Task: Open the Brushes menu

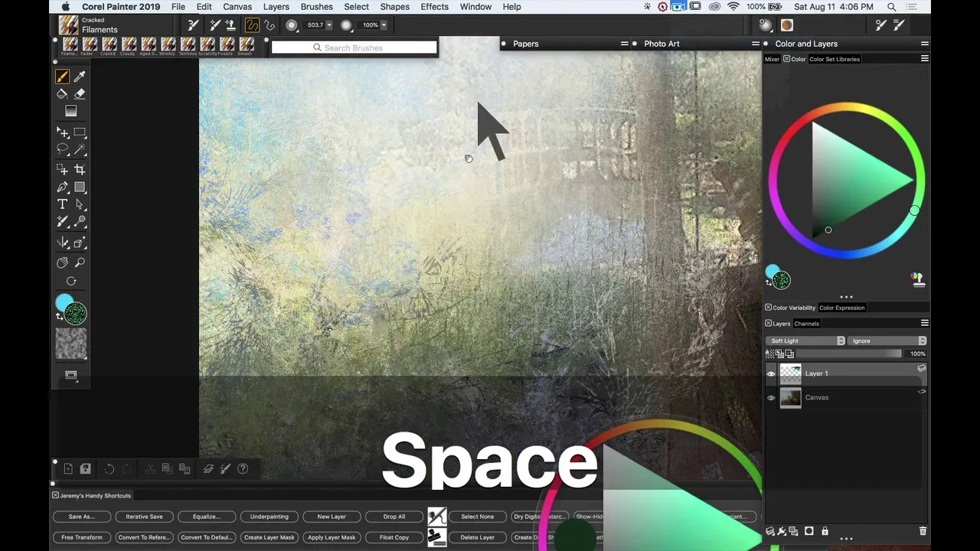Action: [x=316, y=7]
